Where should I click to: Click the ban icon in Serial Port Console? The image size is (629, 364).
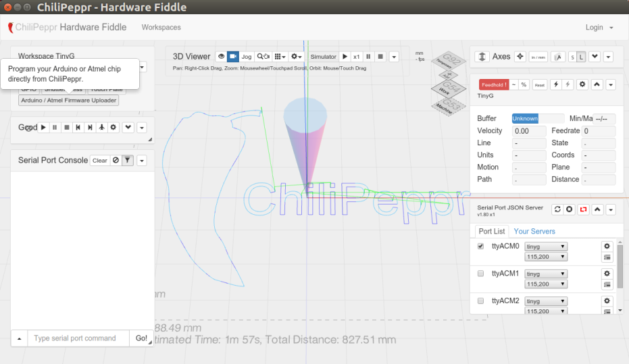[x=116, y=160]
